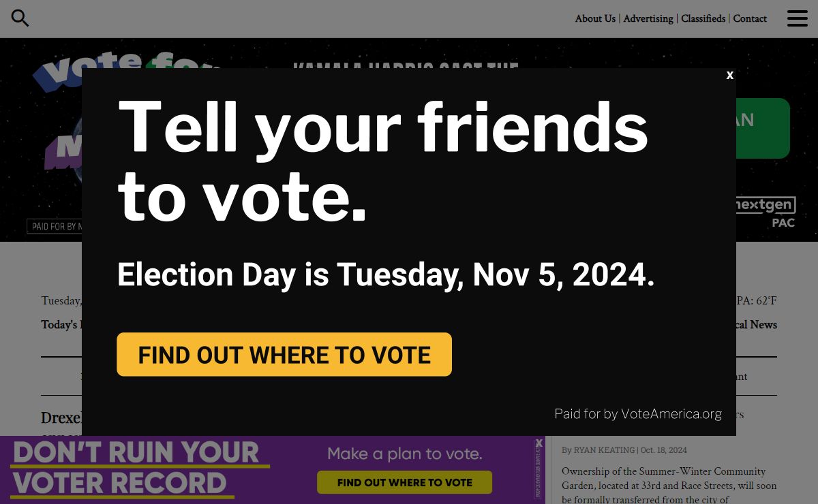Open author Ryan Keating's page
The width and height of the screenshot is (818, 504).
604,450
